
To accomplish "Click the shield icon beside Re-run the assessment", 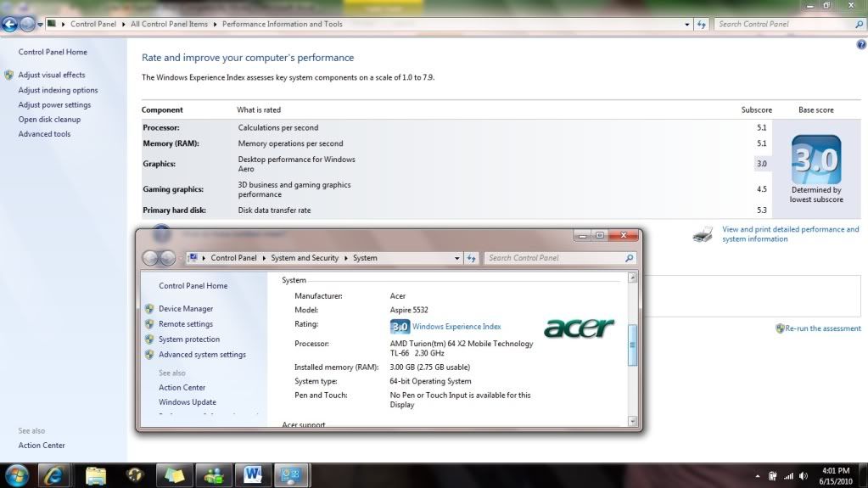I will 780,328.
